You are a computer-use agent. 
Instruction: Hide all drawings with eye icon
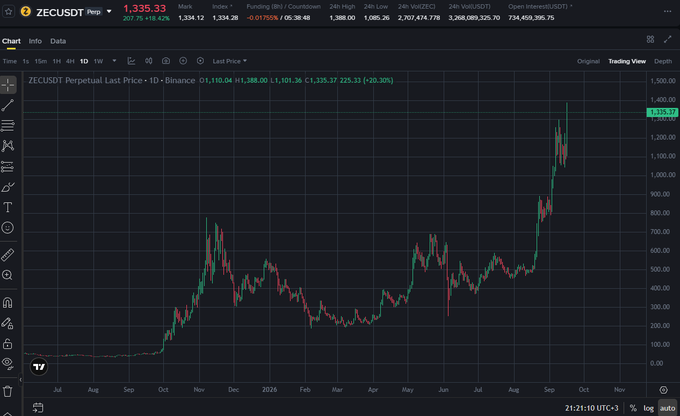(8, 364)
